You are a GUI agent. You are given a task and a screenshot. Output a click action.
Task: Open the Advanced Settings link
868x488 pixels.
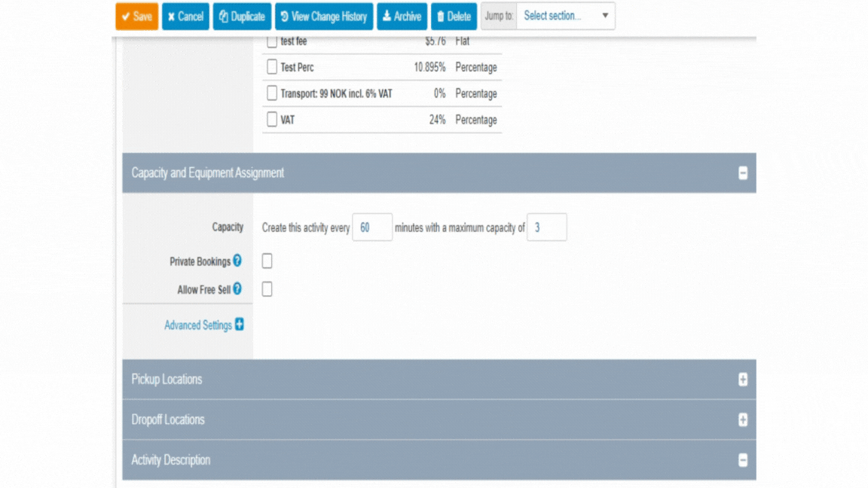click(x=198, y=325)
